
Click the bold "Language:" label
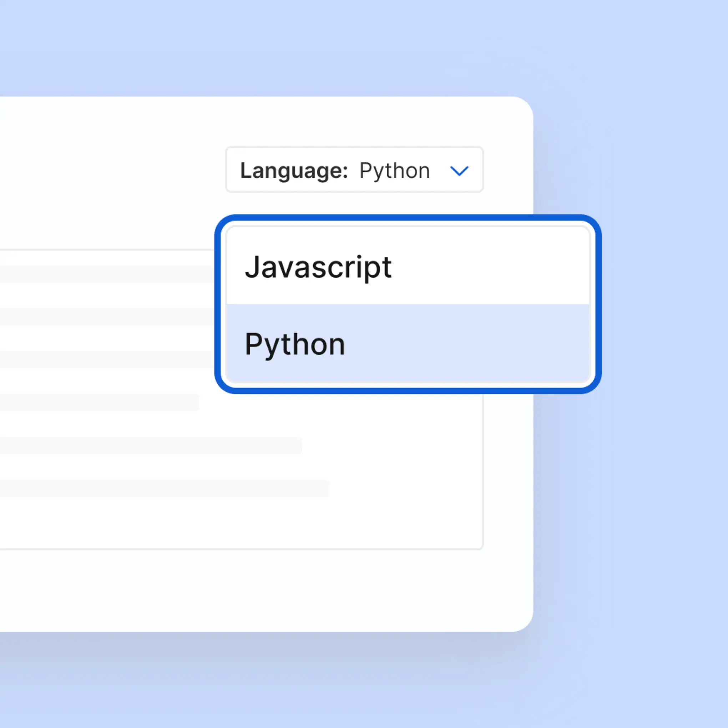pyautogui.click(x=294, y=171)
